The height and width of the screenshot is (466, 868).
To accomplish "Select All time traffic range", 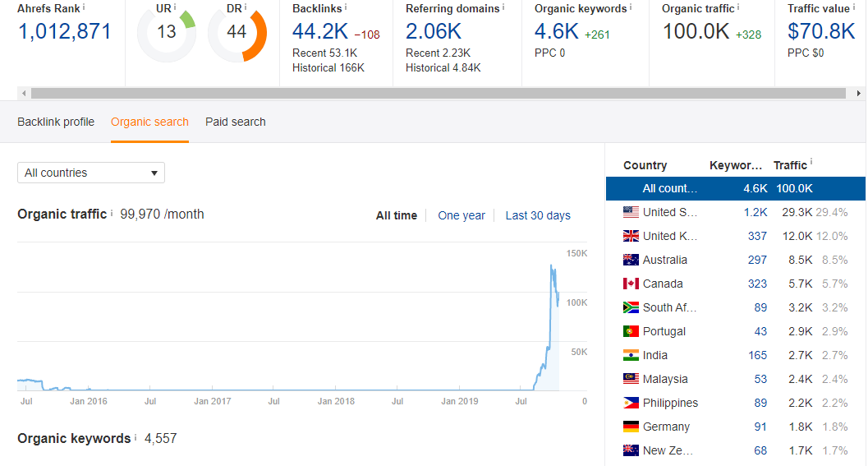I will click(397, 215).
